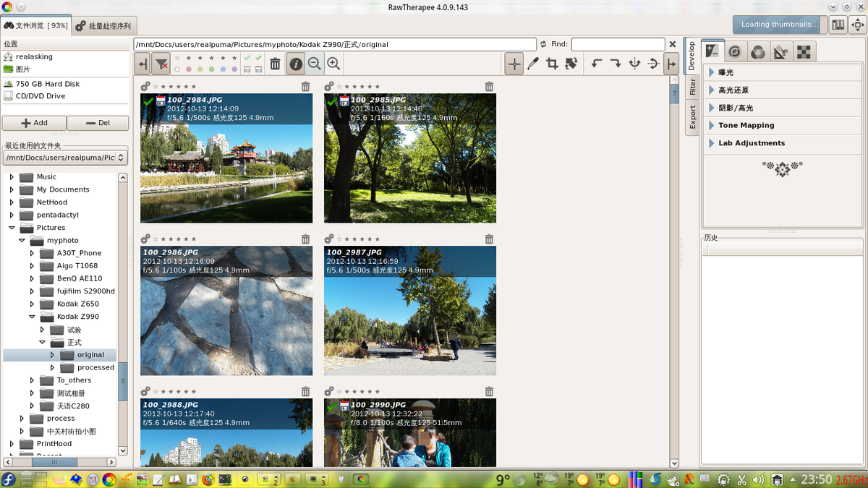Select the straighten tool next to crop
Image resolution: width=868 pixels, height=488 pixels.
tap(571, 64)
